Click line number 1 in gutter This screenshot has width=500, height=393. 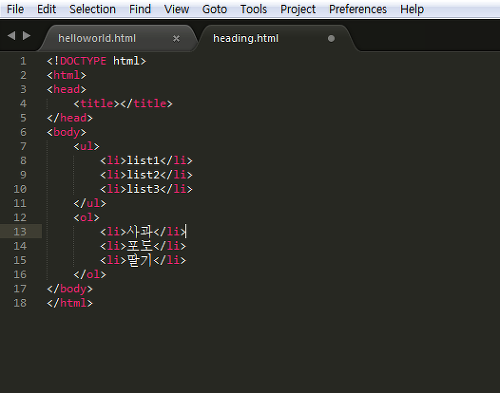click(x=23, y=61)
